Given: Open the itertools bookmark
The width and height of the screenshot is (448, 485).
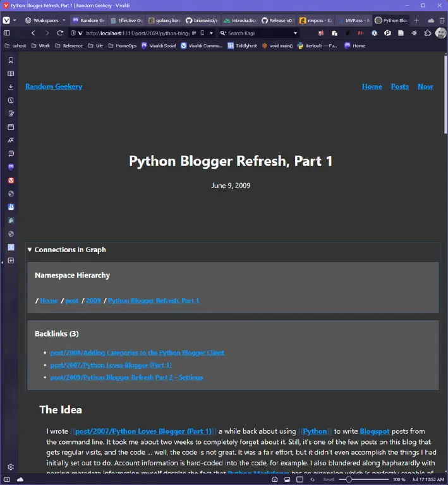Looking at the screenshot, I should [x=317, y=45].
